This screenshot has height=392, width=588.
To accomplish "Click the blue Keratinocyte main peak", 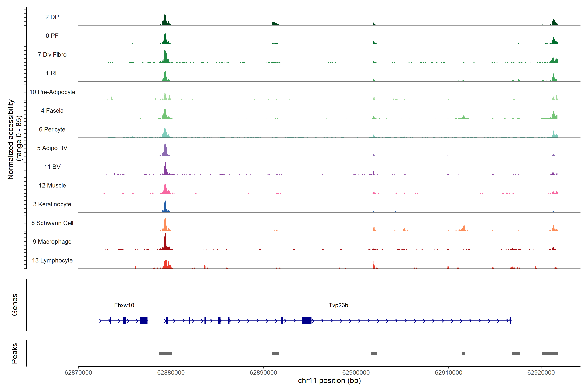I will [165, 207].
